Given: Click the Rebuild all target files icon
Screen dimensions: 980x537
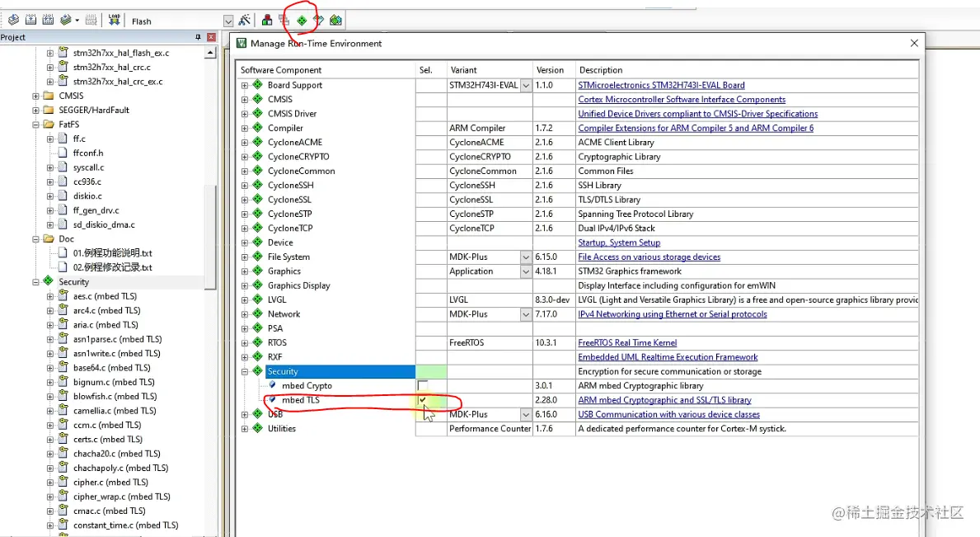Looking at the screenshot, I should coord(48,20).
